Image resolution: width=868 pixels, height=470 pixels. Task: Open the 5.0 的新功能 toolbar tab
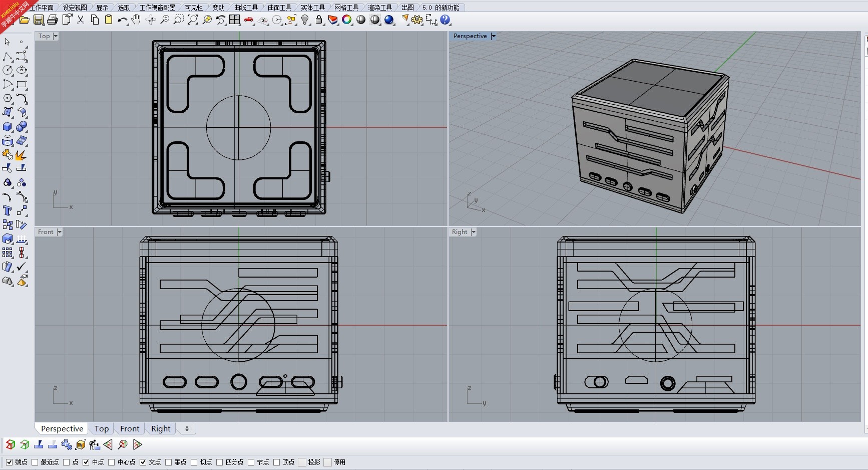441,8
